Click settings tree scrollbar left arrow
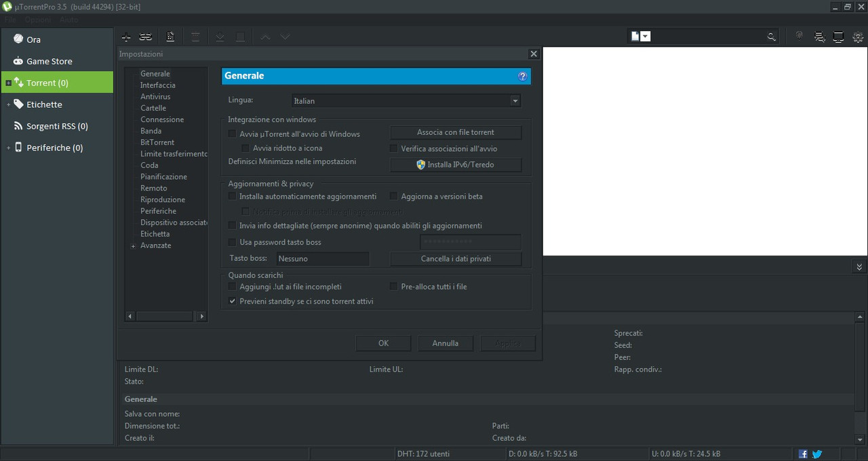This screenshot has width=868, height=461. click(130, 316)
